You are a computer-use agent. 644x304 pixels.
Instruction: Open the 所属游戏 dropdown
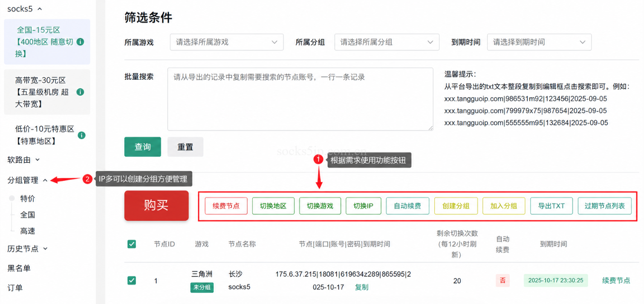coord(227,42)
